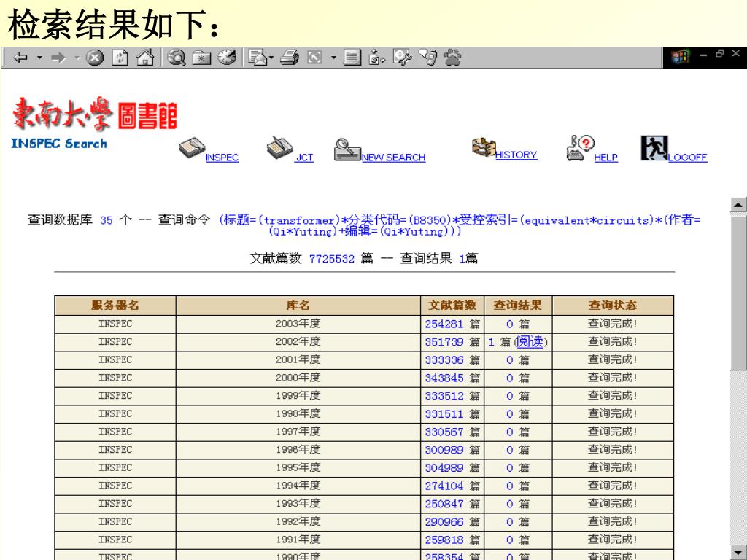747x560 pixels.
Task: Click the 服务器名 column header
Action: [115, 306]
